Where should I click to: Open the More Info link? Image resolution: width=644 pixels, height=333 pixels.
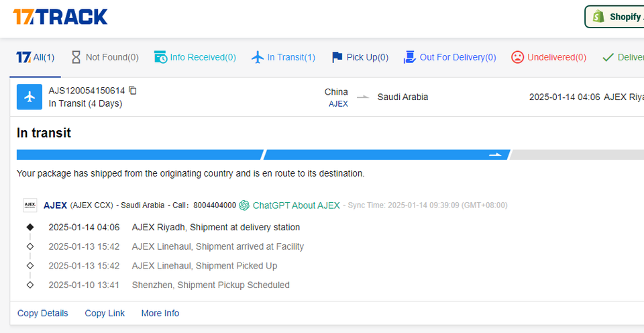160,313
